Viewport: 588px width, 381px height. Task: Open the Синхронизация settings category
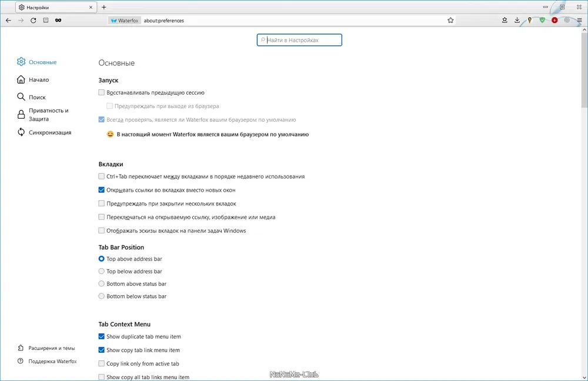point(44,132)
